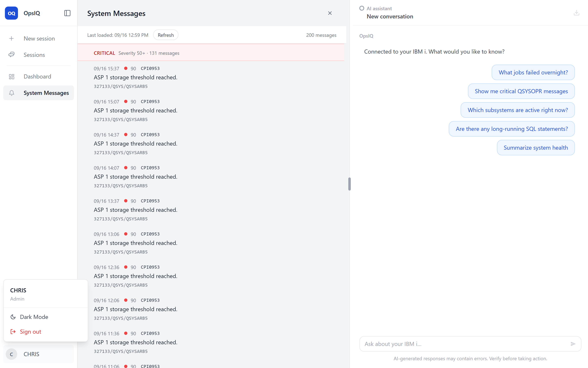Click the AI assistant status circle
Image resolution: width=588 pixels, height=368 pixels.
pyautogui.click(x=362, y=8)
